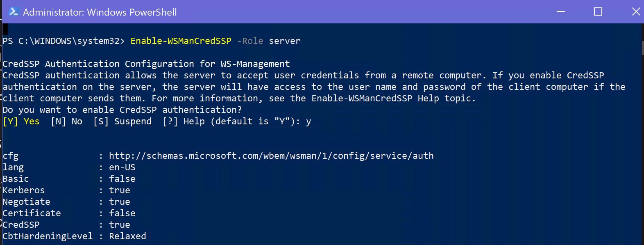This screenshot has height=245, width=644.
Task: Click the CbtHardeningLevel Relaxed value
Action: tap(127, 236)
